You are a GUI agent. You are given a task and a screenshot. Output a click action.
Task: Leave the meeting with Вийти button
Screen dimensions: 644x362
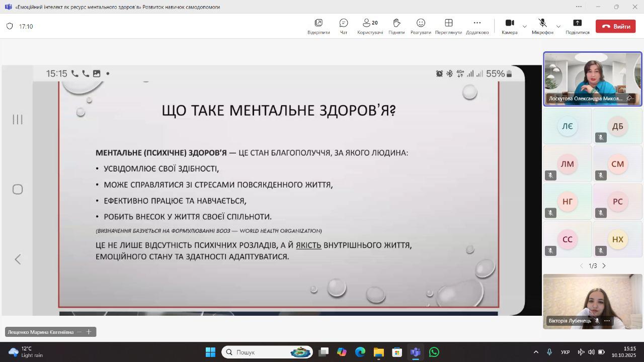pos(615,26)
